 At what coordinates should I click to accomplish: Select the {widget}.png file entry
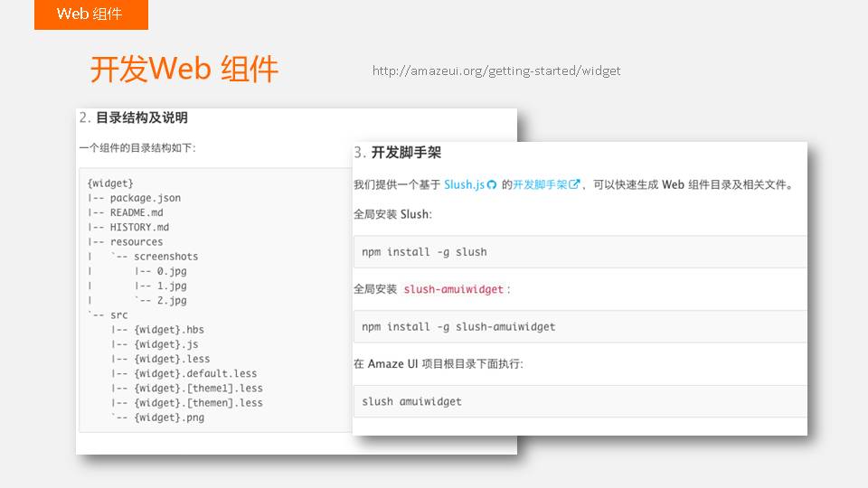[x=169, y=418]
